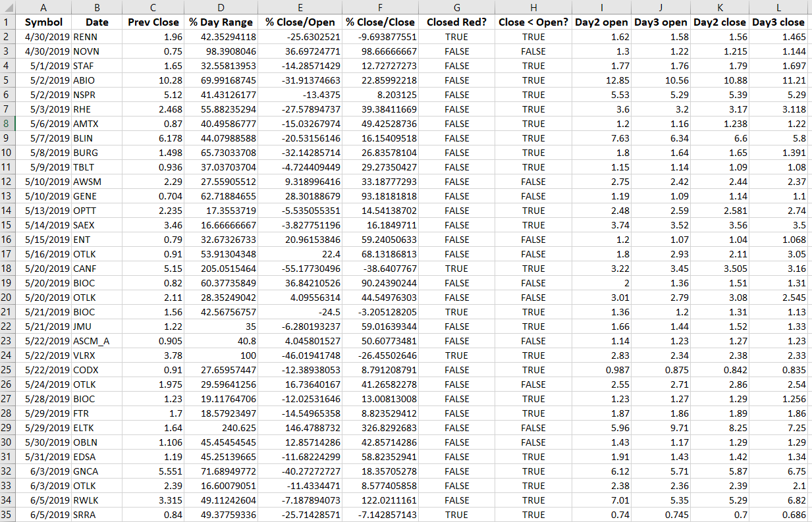Select column D header

(x=221, y=7)
